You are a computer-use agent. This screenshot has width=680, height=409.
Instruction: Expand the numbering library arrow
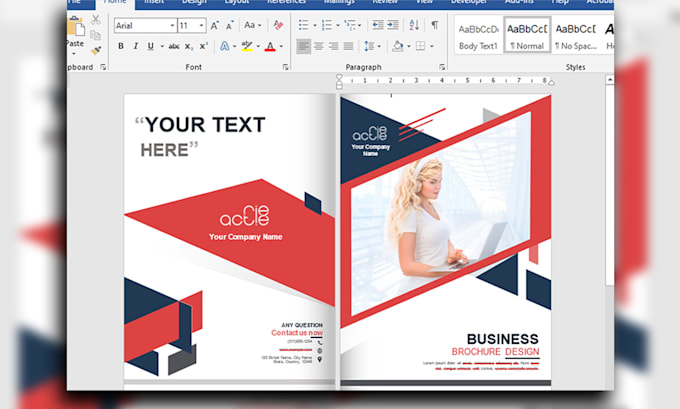coord(338,26)
